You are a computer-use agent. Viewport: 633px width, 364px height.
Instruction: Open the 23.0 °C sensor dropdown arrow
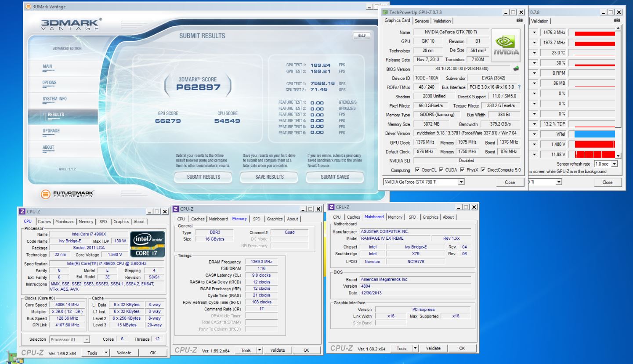535,52
